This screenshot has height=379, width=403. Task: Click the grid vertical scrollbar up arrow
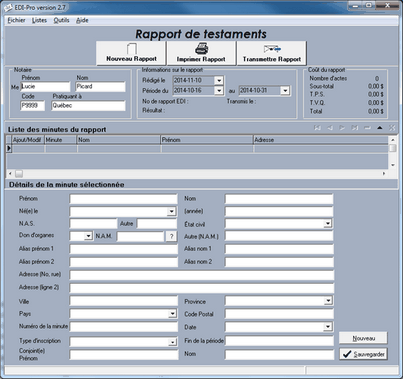coord(393,140)
